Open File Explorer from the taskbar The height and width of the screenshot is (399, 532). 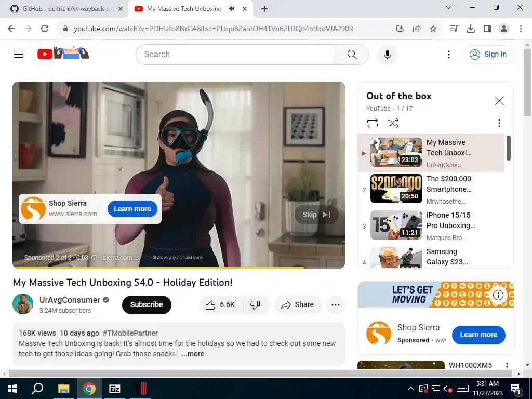tap(63, 389)
